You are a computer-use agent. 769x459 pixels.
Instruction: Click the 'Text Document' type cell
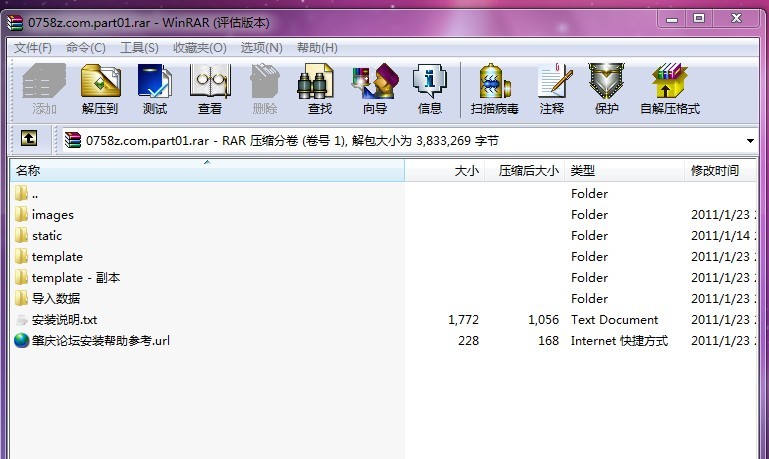tap(615, 320)
